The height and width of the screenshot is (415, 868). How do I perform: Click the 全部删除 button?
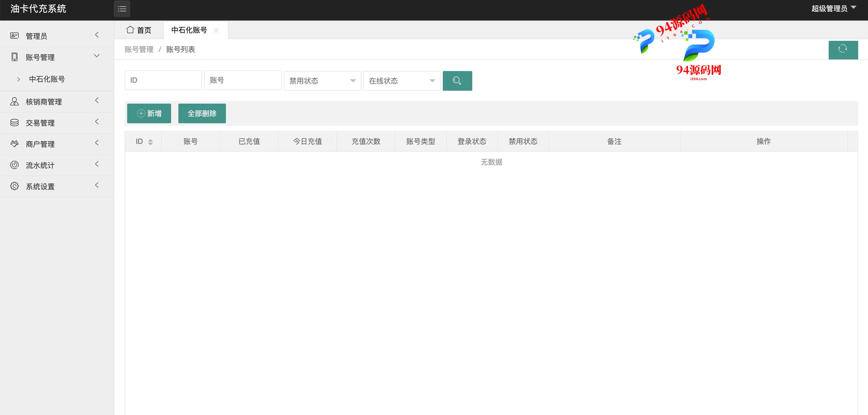(202, 114)
